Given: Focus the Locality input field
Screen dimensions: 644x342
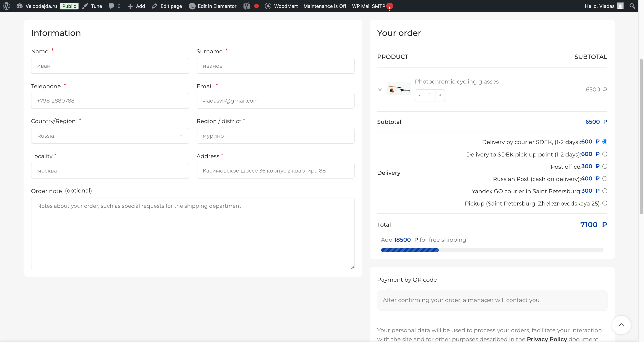Looking at the screenshot, I should click(x=110, y=171).
